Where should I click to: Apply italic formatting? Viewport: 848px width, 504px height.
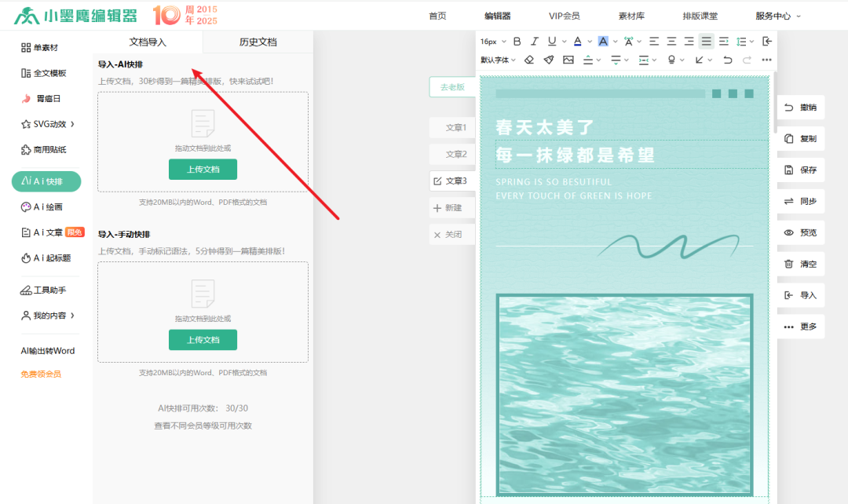tap(535, 40)
